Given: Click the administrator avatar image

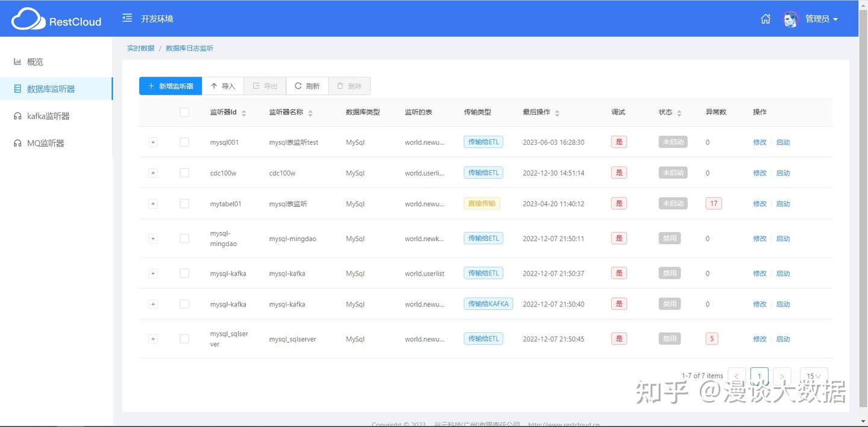Looking at the screenshot, I should click(790, 19).
